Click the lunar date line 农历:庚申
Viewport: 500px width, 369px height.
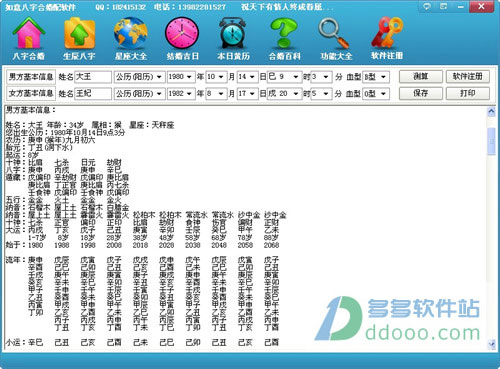(50, 140)
